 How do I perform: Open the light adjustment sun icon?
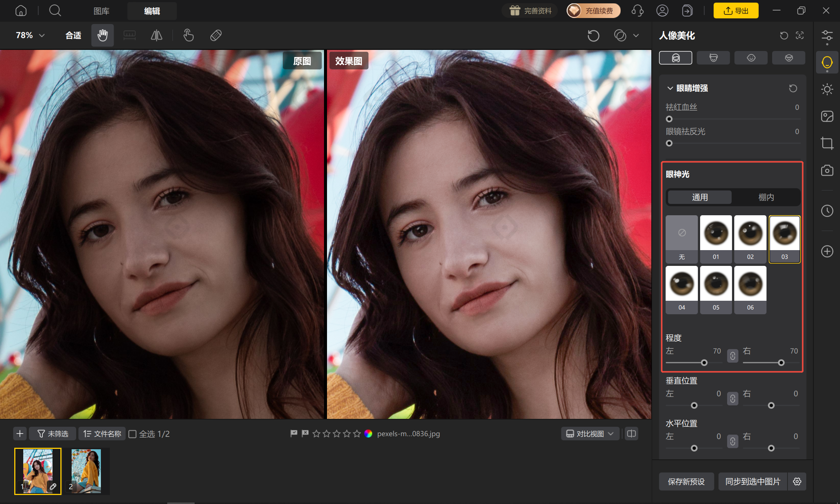point(827,89)
